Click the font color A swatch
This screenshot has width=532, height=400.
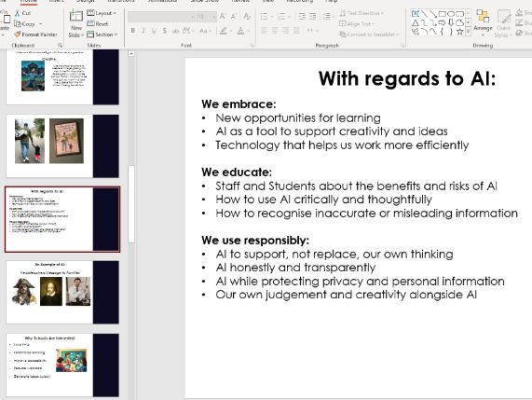pyautogui.click(x=240, y=31)
